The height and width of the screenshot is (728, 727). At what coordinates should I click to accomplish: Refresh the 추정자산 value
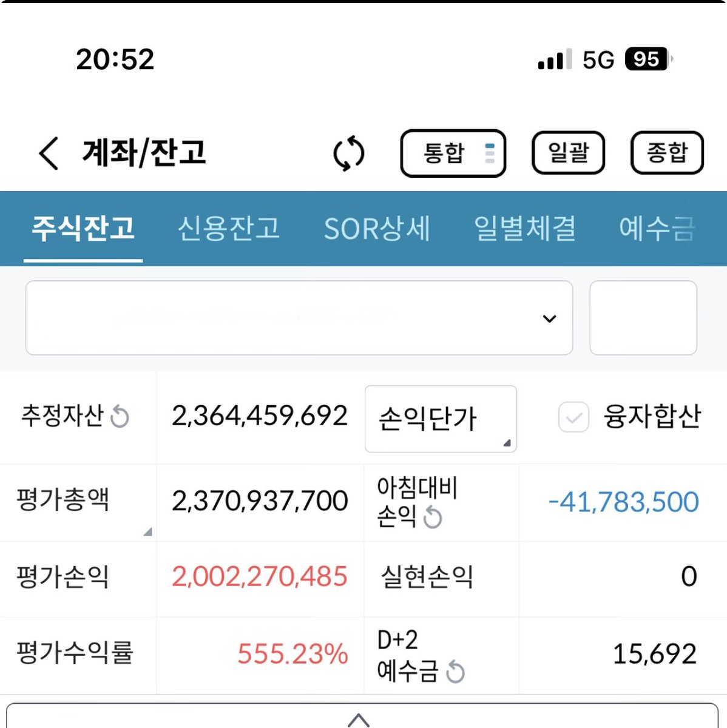(x=121, y=417)
